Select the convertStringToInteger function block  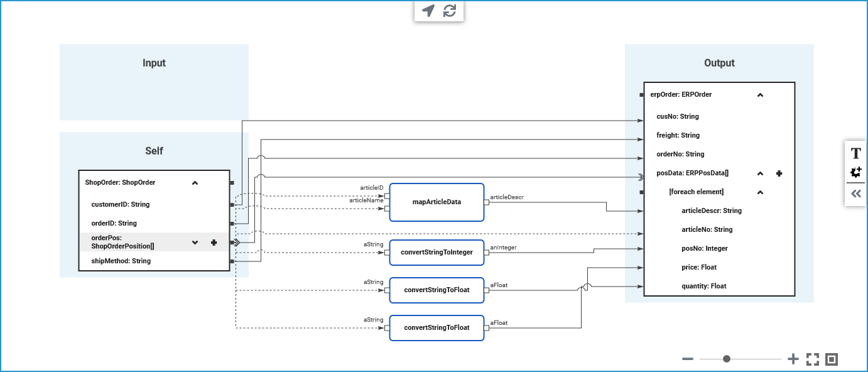coord(437,252)
